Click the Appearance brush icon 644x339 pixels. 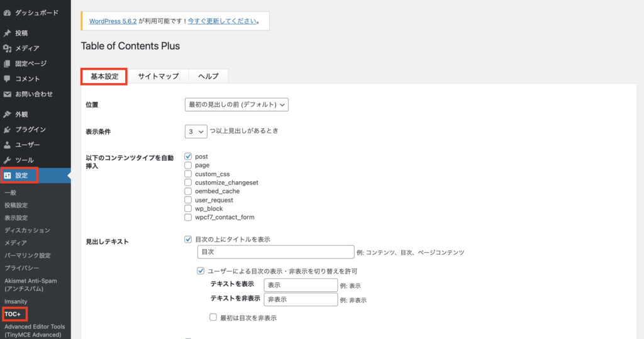(7, 114)
